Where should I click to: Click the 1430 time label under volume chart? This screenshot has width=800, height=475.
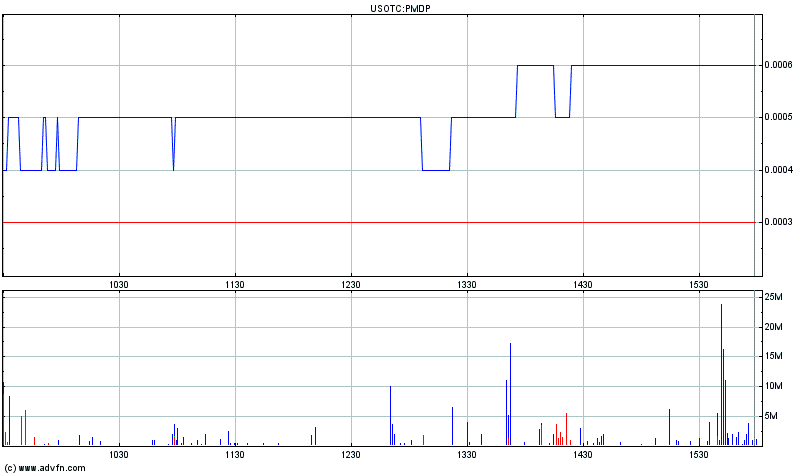[582, 455]
